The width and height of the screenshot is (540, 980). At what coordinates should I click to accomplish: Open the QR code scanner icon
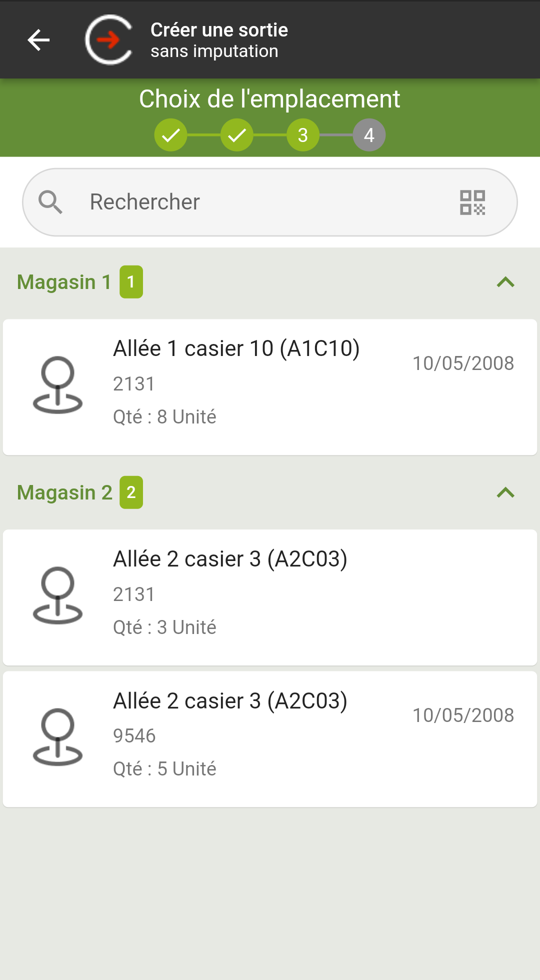[472, 202]
